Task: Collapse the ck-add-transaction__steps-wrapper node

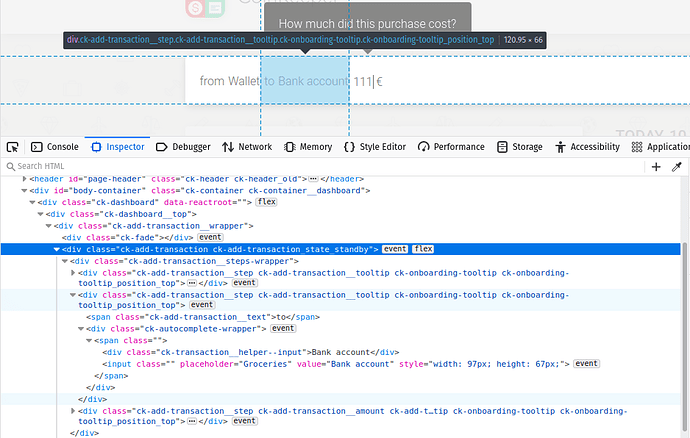Action: [x=65, y=261]
